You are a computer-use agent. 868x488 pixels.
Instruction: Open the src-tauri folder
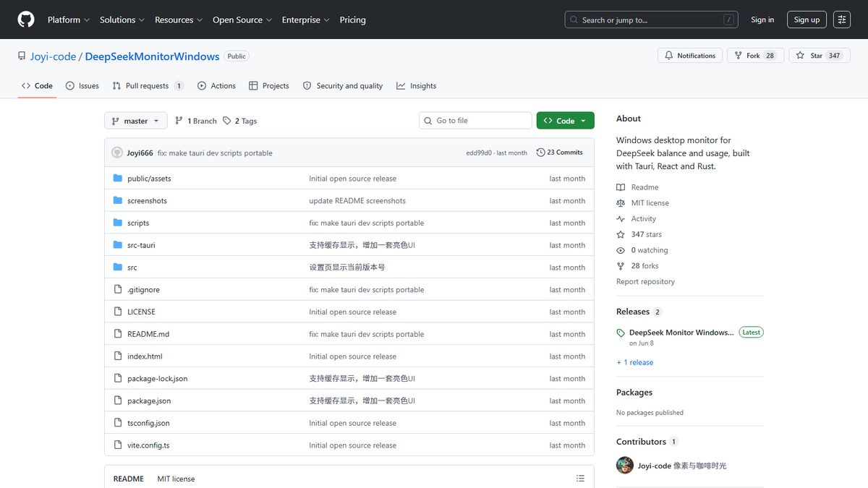point(141,245)
